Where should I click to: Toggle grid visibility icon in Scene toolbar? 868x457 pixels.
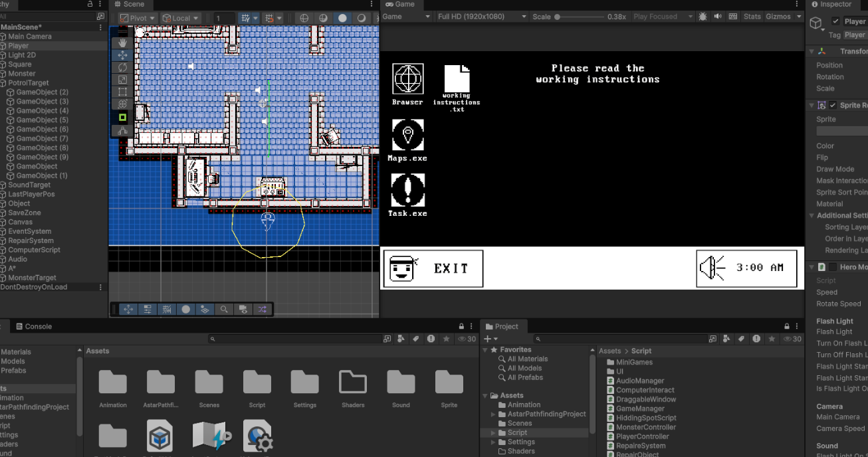pos(245,18)
